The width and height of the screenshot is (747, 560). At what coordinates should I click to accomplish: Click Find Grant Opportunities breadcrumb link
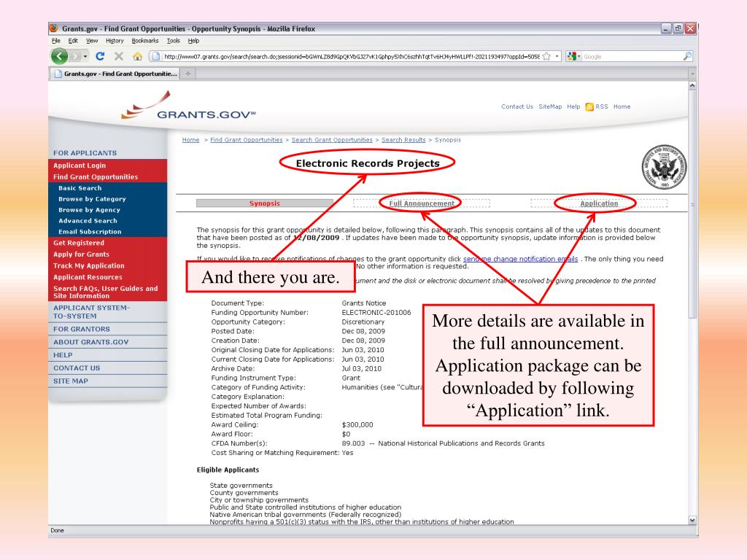pyautogui.click(x=247, y=140)
